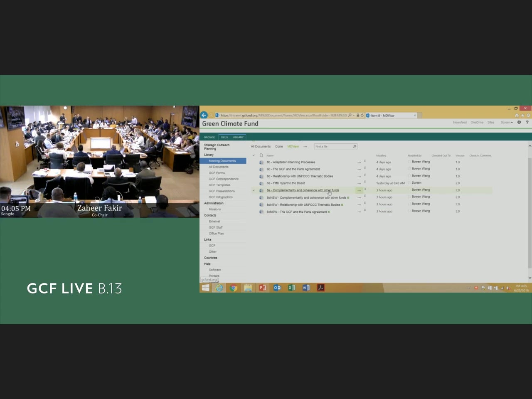This screenshot has width=532, height=399.
Task: Show more views via ellipsis beside MDView
Action: click(x=305, y=147)
